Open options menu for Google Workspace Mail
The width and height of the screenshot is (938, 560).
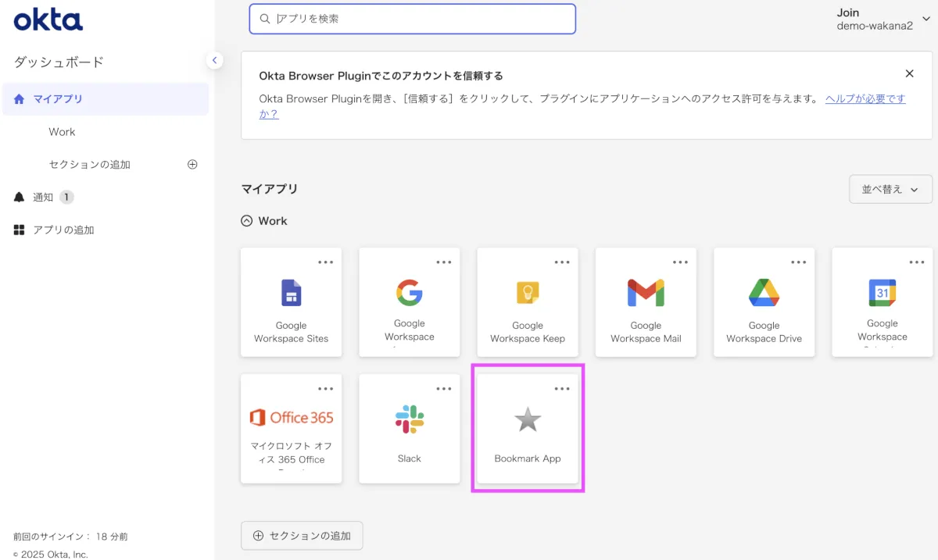680,262
